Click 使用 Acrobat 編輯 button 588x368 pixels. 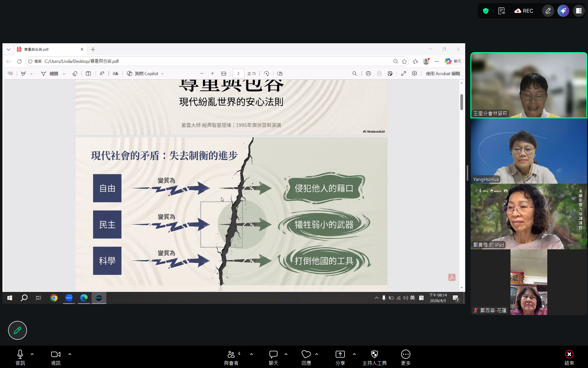(443, 74)
